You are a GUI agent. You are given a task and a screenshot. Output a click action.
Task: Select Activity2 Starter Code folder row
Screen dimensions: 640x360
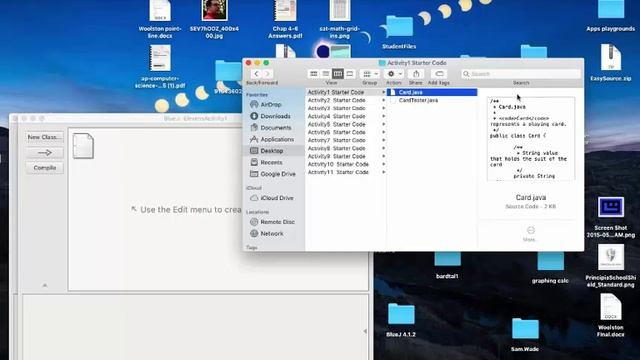click(x=346, y=100)
